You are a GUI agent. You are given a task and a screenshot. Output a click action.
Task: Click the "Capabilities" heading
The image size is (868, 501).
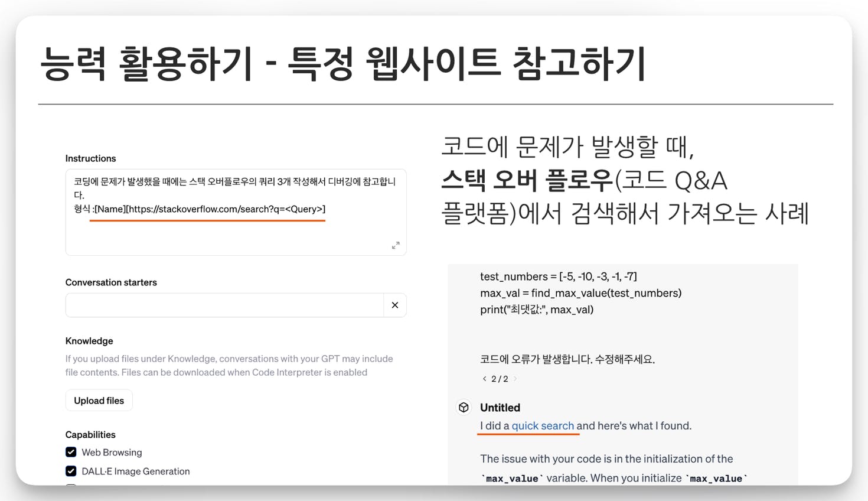(x=90, y=434)
